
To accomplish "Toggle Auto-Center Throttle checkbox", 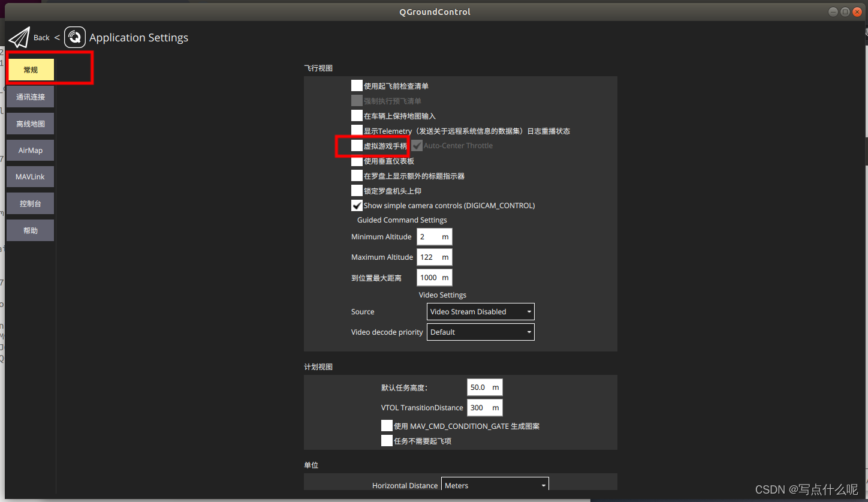I will coord(417,146).
